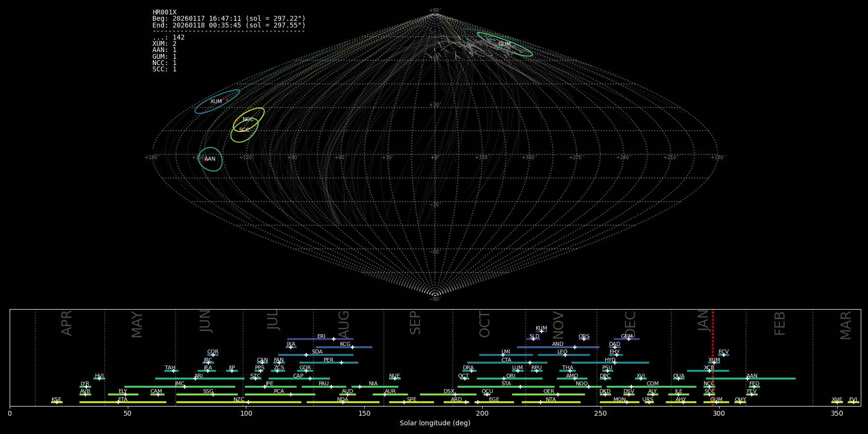868x434 pixels.
Task: Click the NCC radiant label on sky map
Action: pos(248,120)
